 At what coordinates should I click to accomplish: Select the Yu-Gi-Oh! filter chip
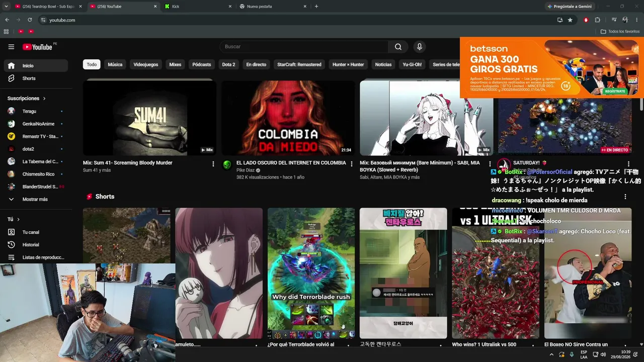click(x=412, y=64)
